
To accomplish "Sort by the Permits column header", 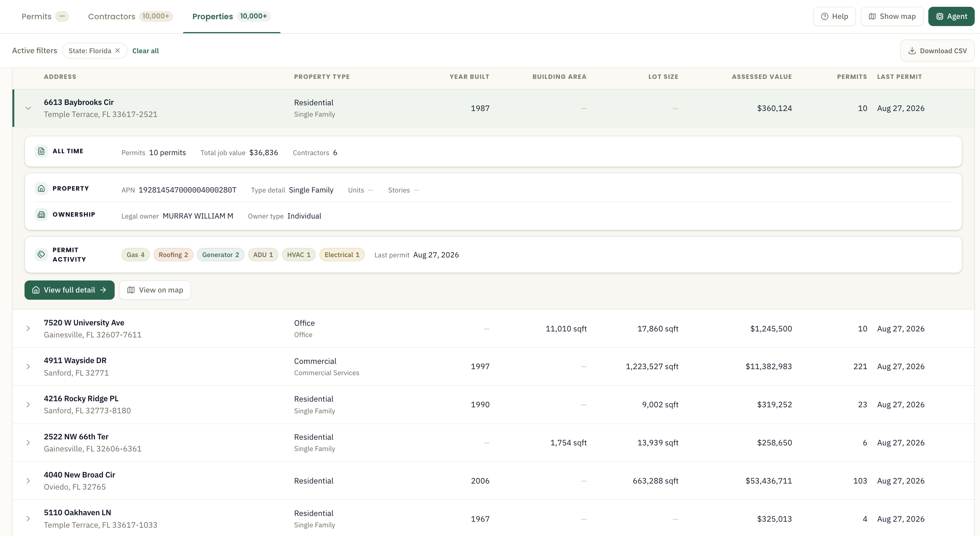I will coord(852,77).
